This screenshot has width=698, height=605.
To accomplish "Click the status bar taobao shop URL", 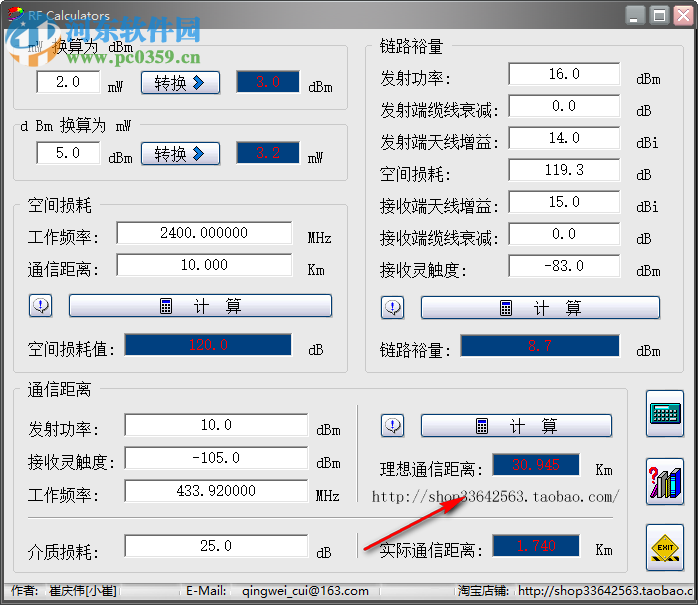I will tap(606, 591).
